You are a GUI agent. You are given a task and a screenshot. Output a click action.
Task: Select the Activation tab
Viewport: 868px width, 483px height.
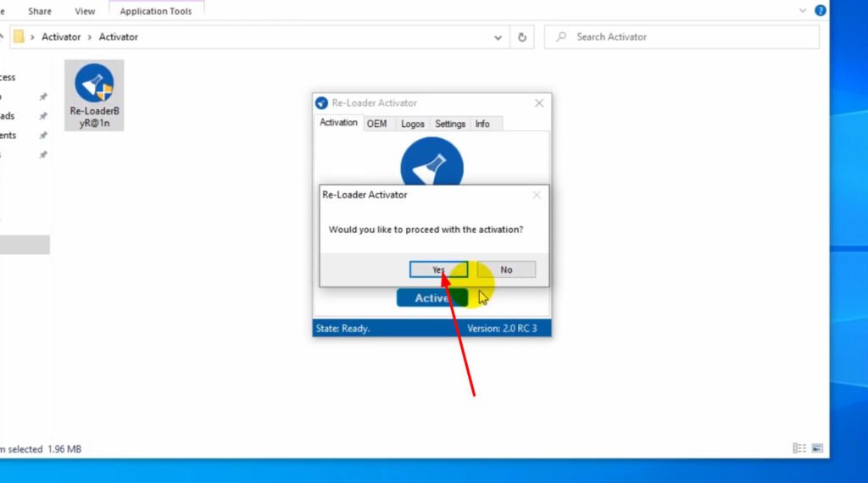338,123
